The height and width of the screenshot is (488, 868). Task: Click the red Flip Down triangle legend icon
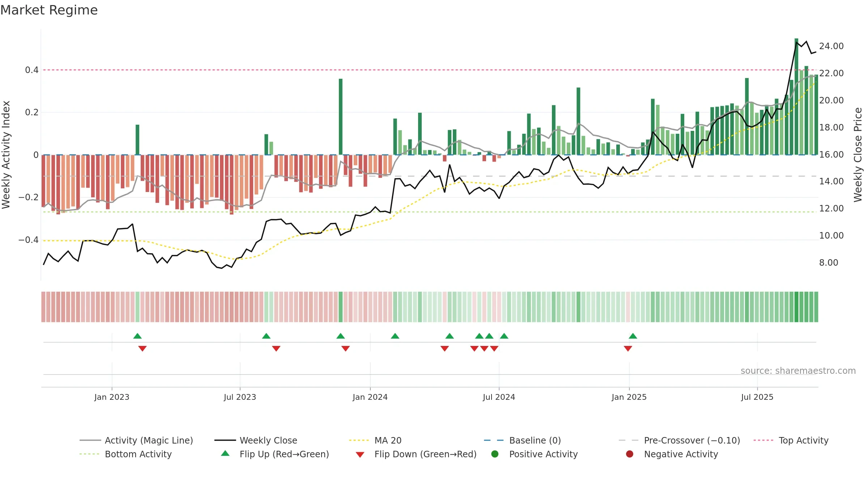click(x=360, y=455)
